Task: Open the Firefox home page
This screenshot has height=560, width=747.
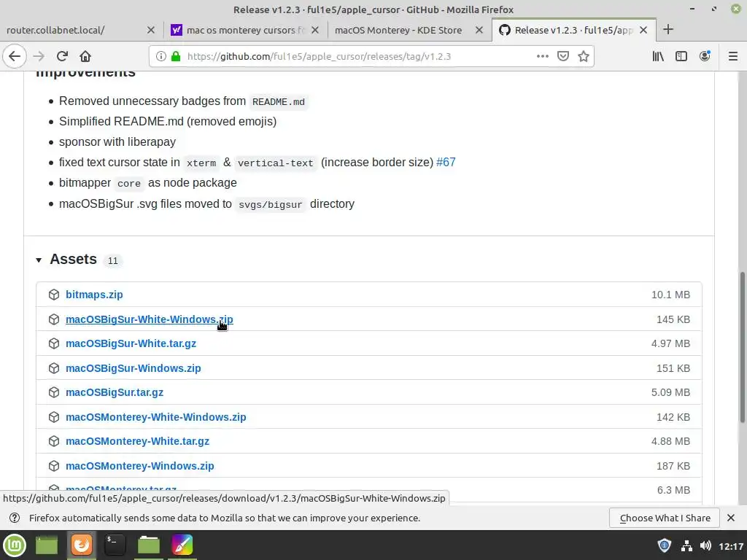Action: pos(85,56)
